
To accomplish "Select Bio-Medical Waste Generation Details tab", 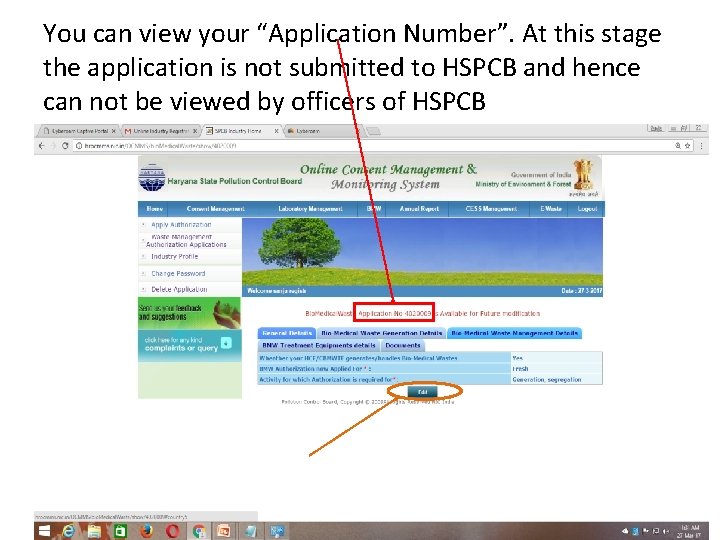I will 382,333.
